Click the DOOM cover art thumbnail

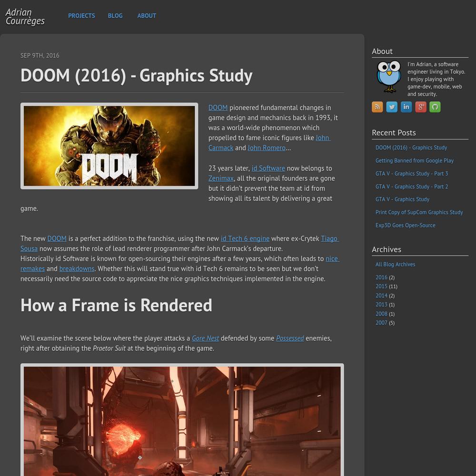coord(109,146)
